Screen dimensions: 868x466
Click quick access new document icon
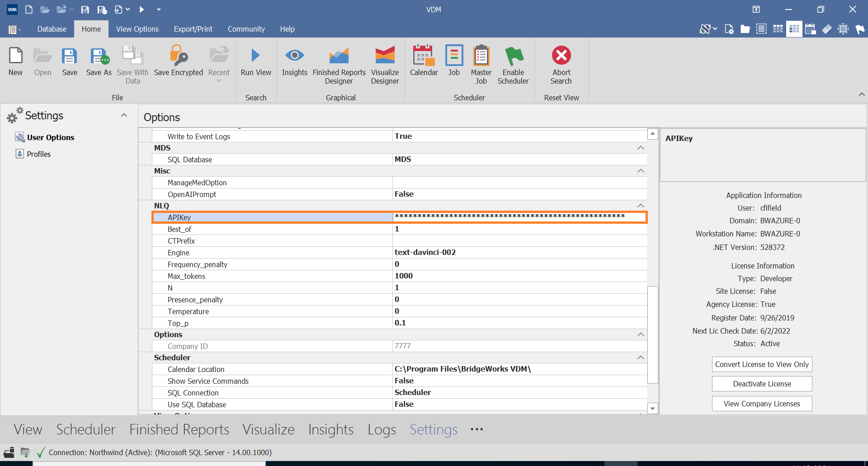pos(29,9)
